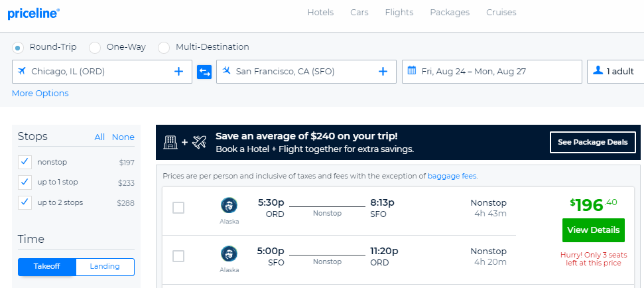The image size is (644, 288).
Task: Open the Hotels tab
Action: pyautogui.click(x=320, y=13)
